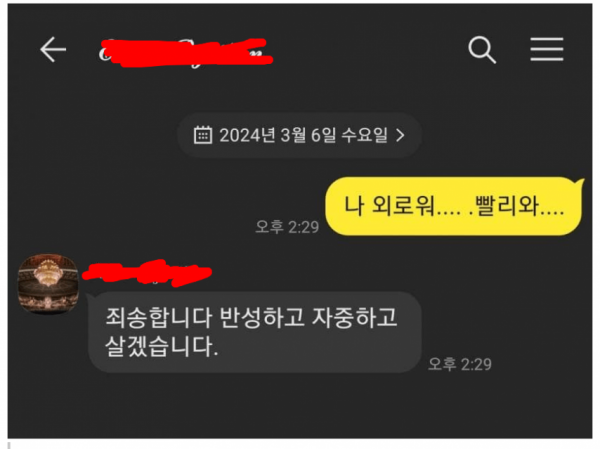Screen dimensions: 600x449
Task: Expand the chevron after 수요일
Action: (400, 135)
